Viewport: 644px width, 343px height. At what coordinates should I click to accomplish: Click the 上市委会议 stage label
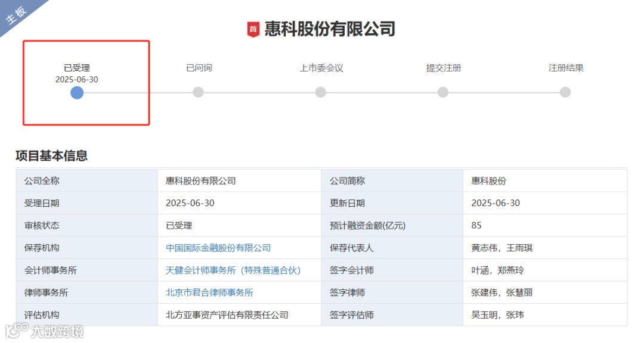coord(321,68)
